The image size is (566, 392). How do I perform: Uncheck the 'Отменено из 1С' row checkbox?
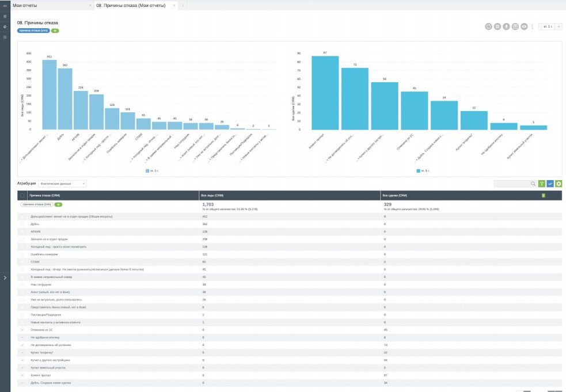[x=22, y=330]
